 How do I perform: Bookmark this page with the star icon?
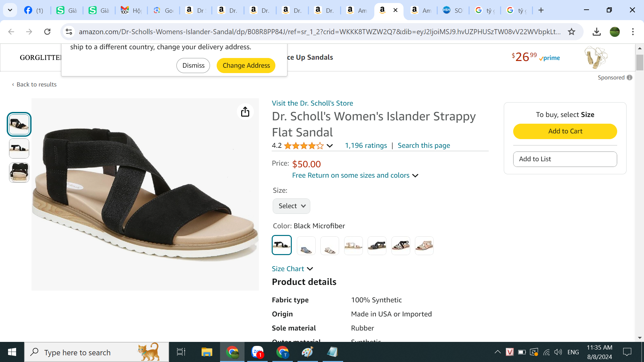coord(572,32)
